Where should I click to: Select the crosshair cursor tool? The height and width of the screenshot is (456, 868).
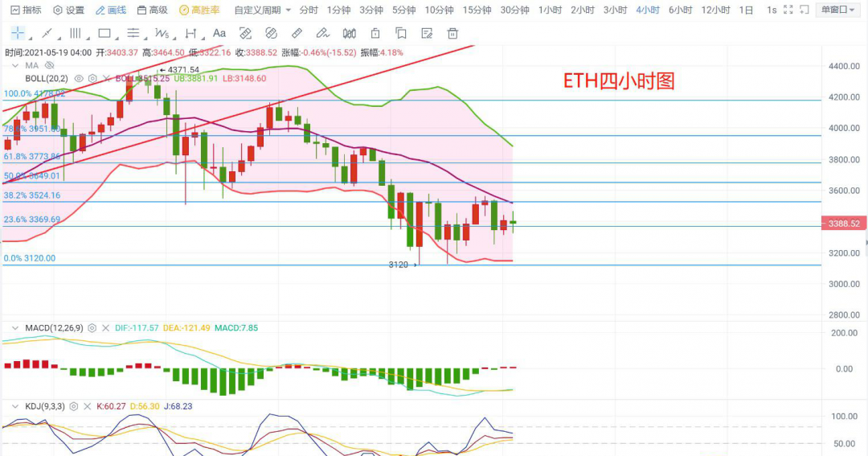point(18,34)
